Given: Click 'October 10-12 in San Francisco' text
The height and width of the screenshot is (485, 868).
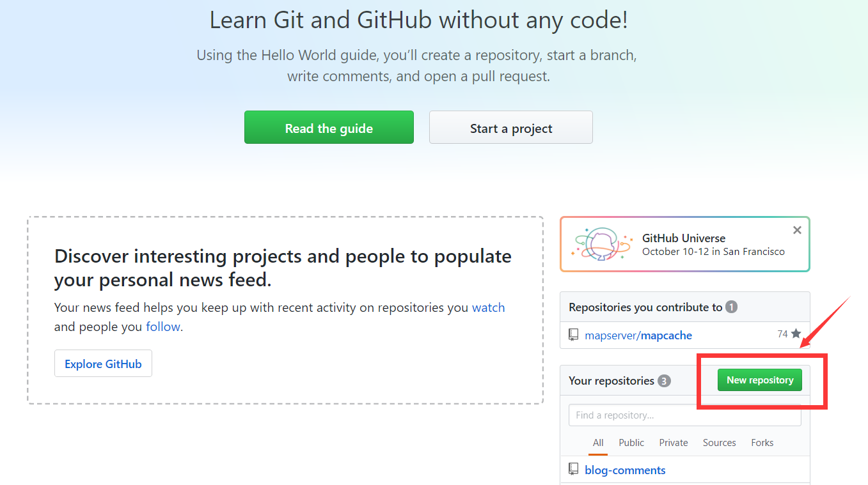Looking at the screenshot, I should 713,252.
